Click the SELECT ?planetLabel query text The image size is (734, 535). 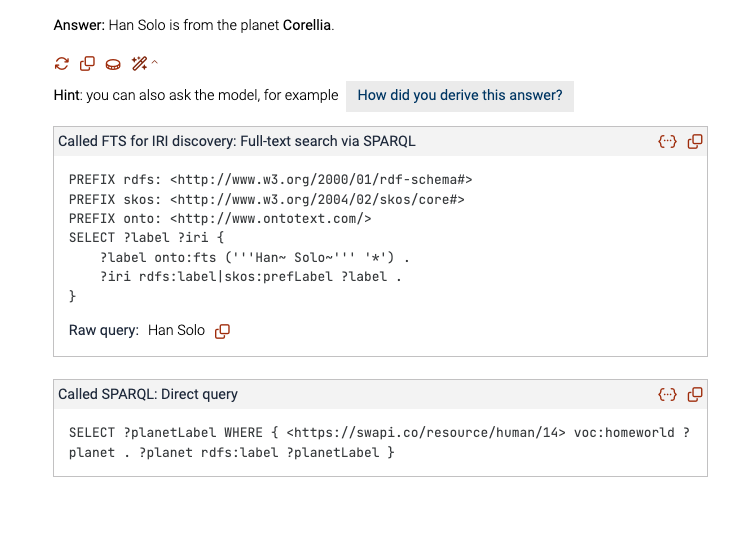(x=379, y=443)
